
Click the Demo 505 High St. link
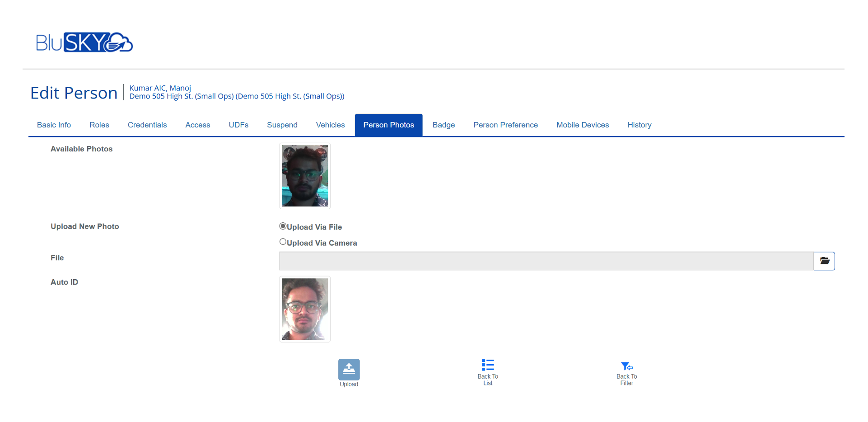pos(237,96)
